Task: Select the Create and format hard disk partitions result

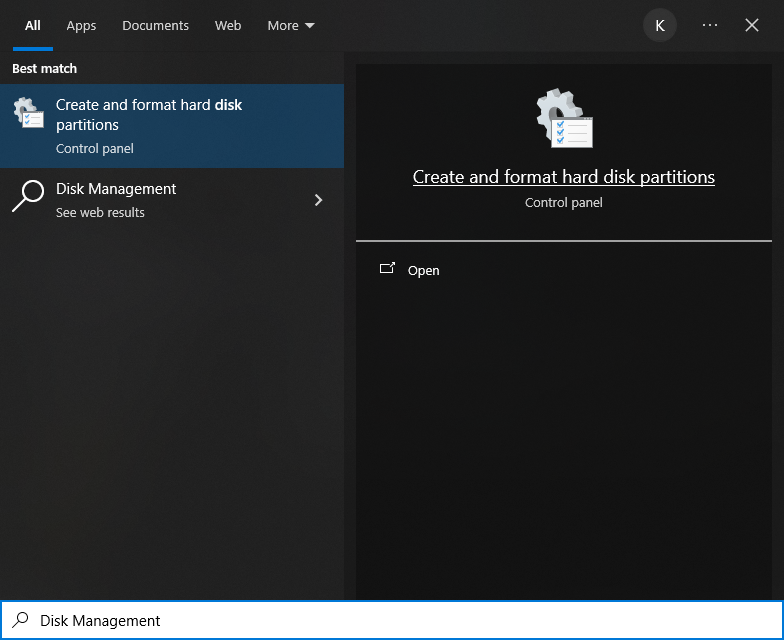Action: pyautogui.click(x=172, y=126)
